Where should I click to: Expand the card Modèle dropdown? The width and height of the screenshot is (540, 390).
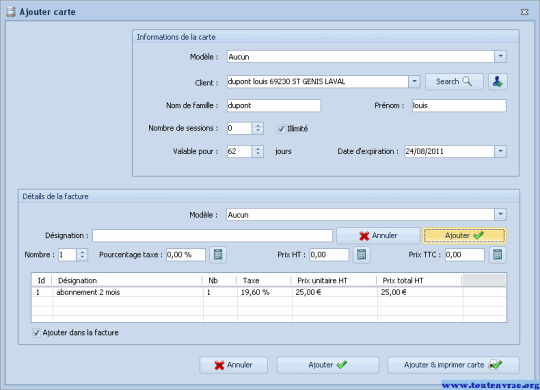pyautogui.click(x=500, y=57)
